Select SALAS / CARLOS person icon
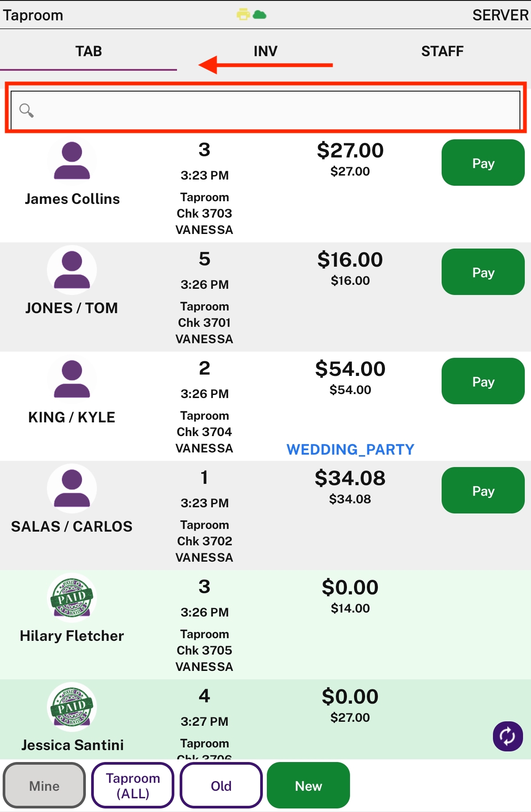This screenshot has width=531, height=812. click(x=72, y=488)
